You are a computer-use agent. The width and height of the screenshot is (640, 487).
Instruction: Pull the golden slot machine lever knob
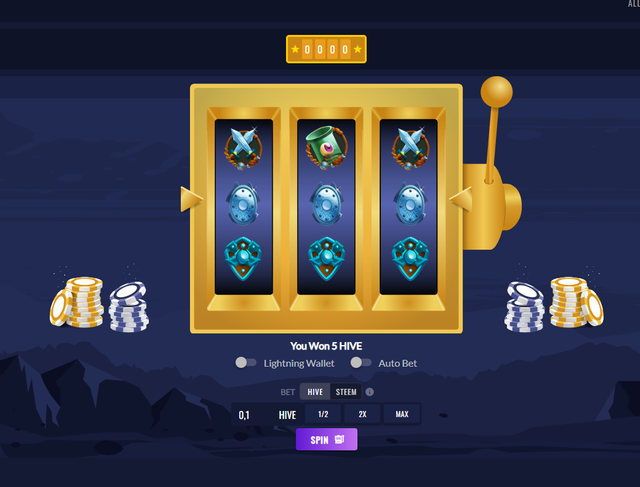click(496, 92)
